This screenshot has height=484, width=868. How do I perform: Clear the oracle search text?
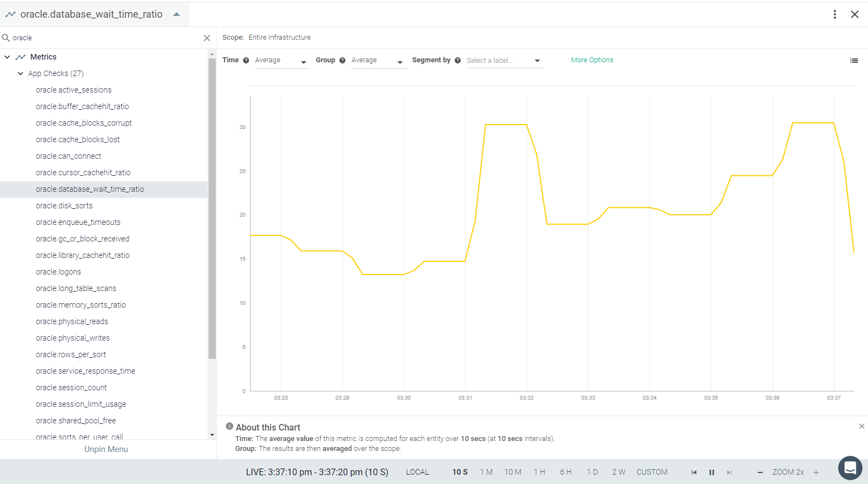pyautogui.click(x=207, y=38)
